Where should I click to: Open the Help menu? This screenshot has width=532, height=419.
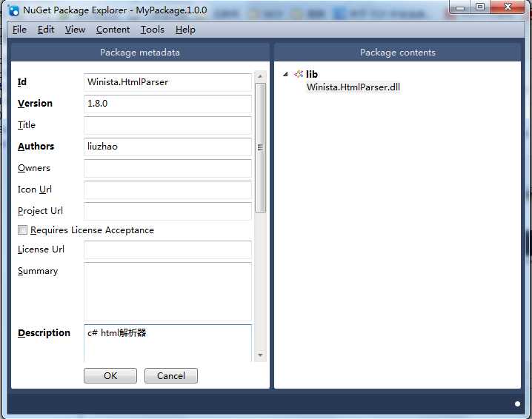[x=185, y=30]
